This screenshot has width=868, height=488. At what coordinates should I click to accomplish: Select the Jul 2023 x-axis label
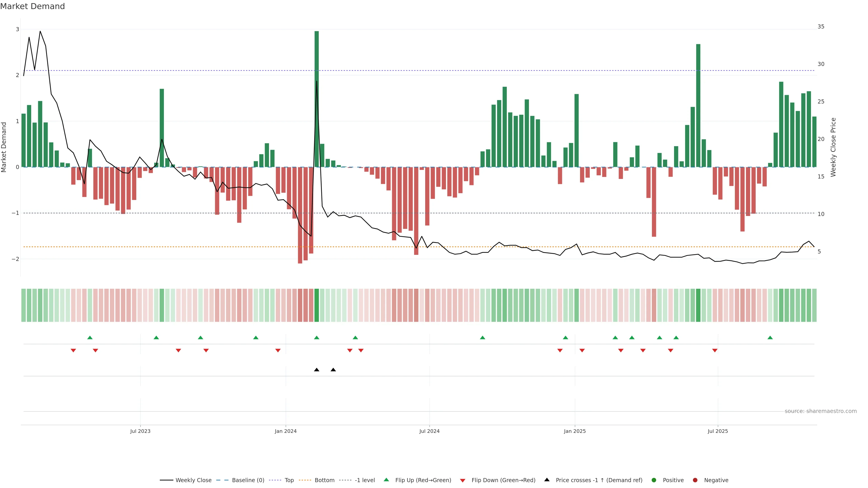tap(140, 432)
